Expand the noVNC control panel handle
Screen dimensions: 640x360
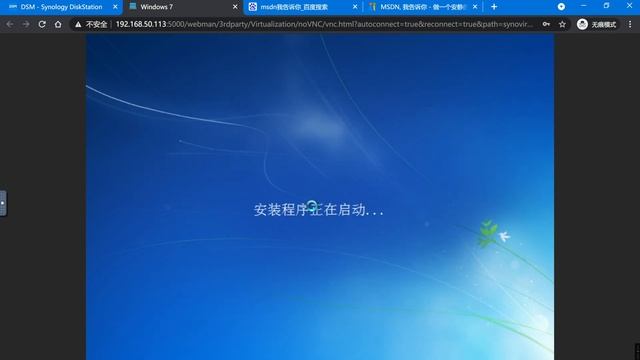click(x=3, y=203)
